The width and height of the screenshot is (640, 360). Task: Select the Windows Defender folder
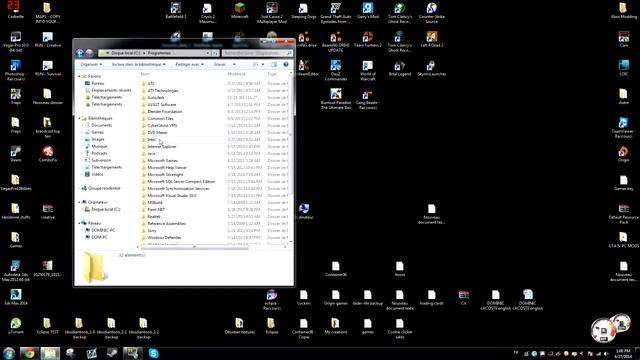point(164,238)
